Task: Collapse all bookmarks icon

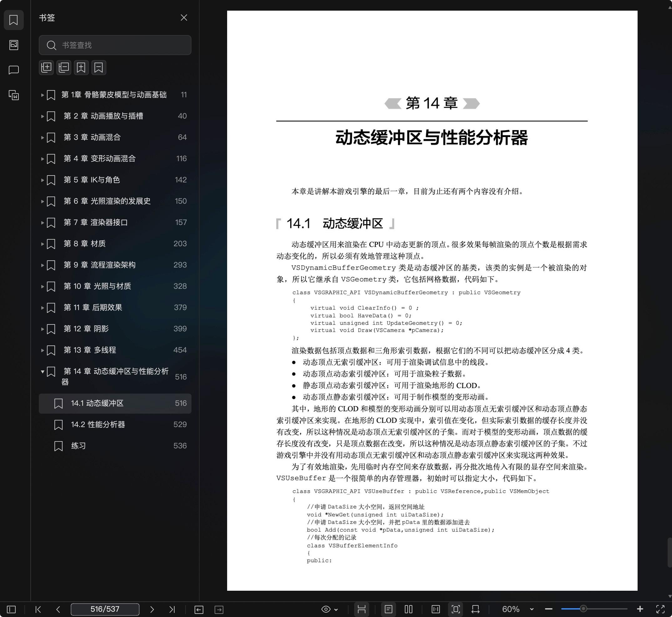Action: [64, 68]
